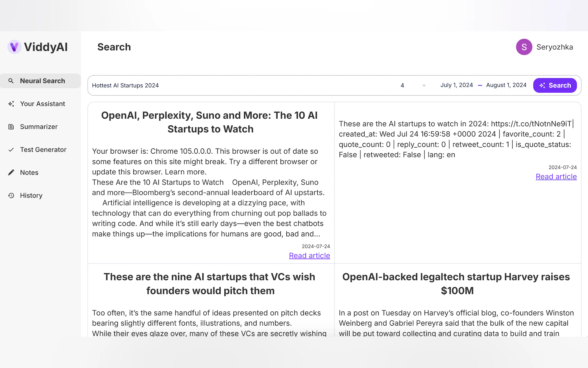This screenshot has height=368, width=588.
Task: Expand the results count dropdown arrow
Action: click(x=424, y=86)
